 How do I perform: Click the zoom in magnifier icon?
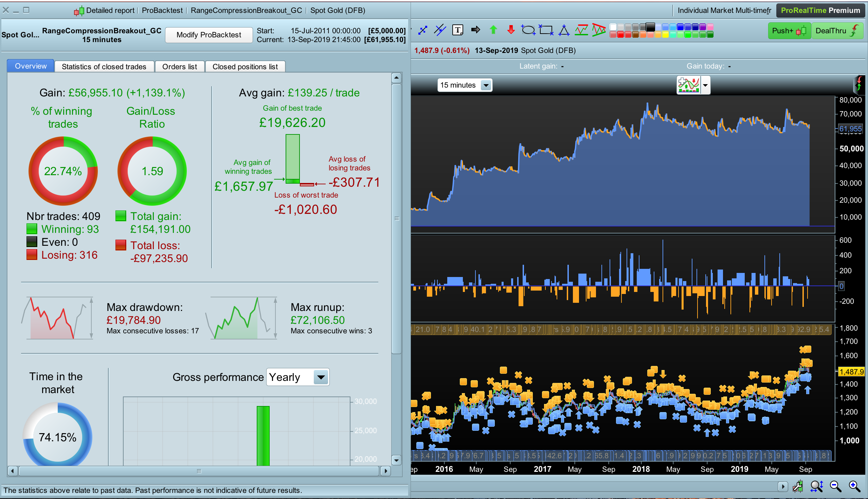click(x=854, y=486)
